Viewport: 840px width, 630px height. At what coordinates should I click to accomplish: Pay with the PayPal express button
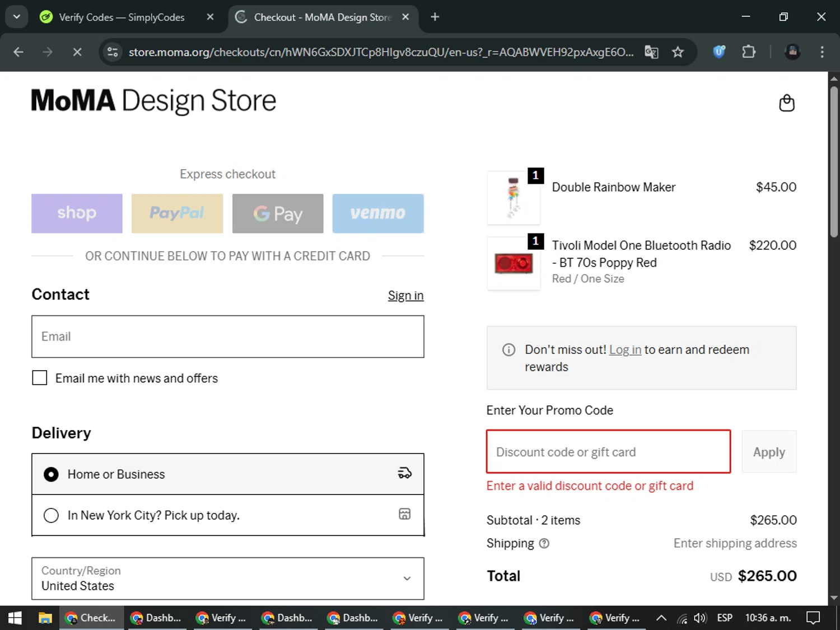click(177, 213)
